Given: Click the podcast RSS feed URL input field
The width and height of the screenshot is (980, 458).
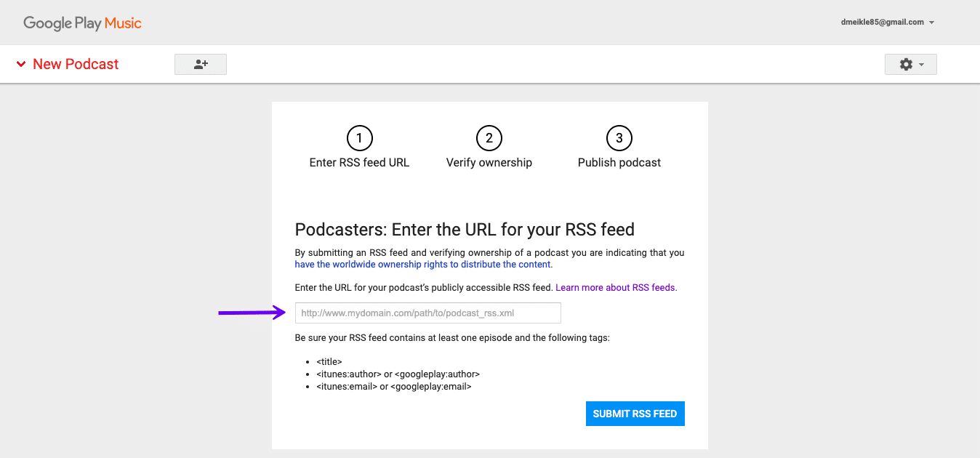Looking at the screenshot, I should [427, 313].
